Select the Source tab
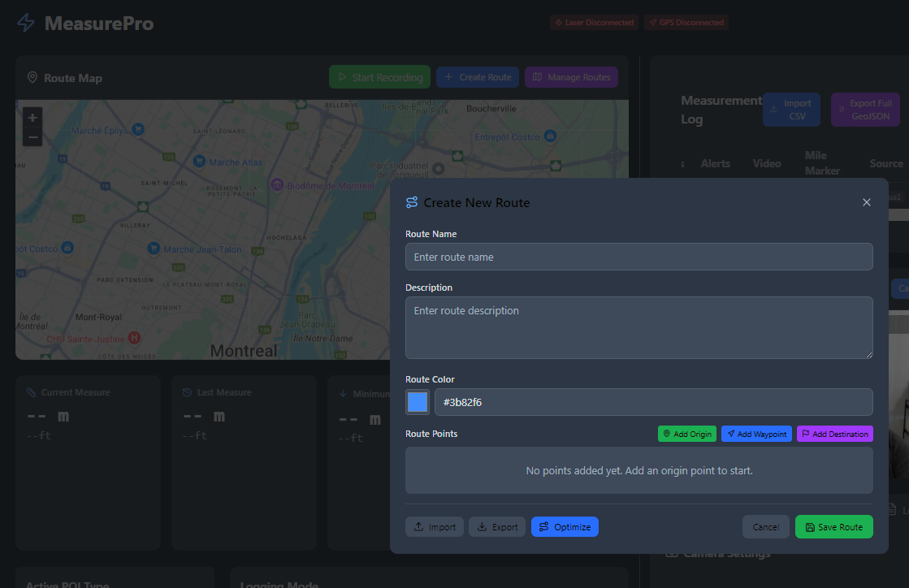909x588 pixels. 885,163
